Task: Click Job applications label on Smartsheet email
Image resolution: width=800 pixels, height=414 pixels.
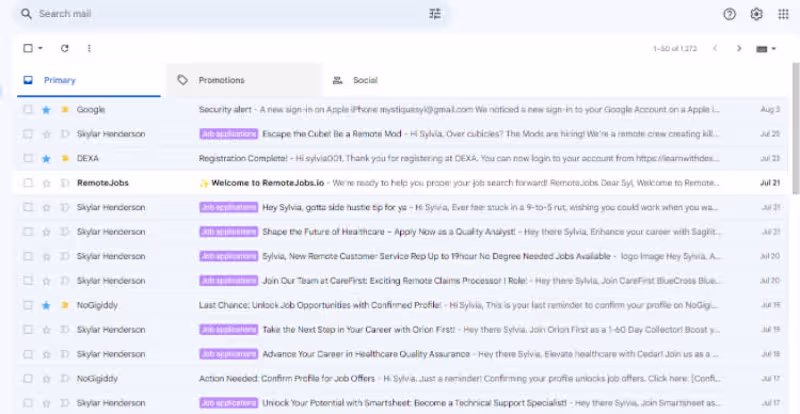Action: (x=229, y=403)
